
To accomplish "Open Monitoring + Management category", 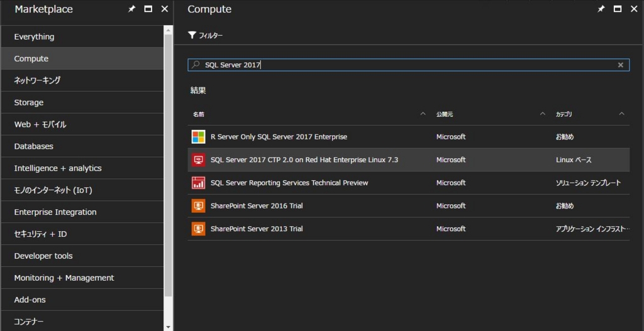I will [x=82, y=278].
